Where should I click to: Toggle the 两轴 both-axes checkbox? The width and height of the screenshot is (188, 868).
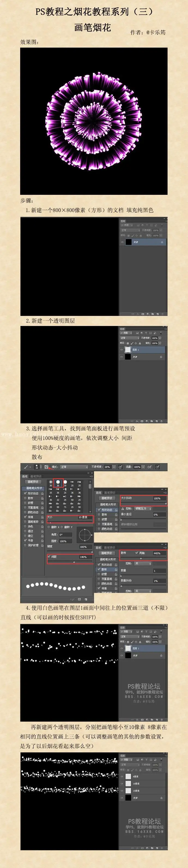pyautogui.click(x=137, y=553)
